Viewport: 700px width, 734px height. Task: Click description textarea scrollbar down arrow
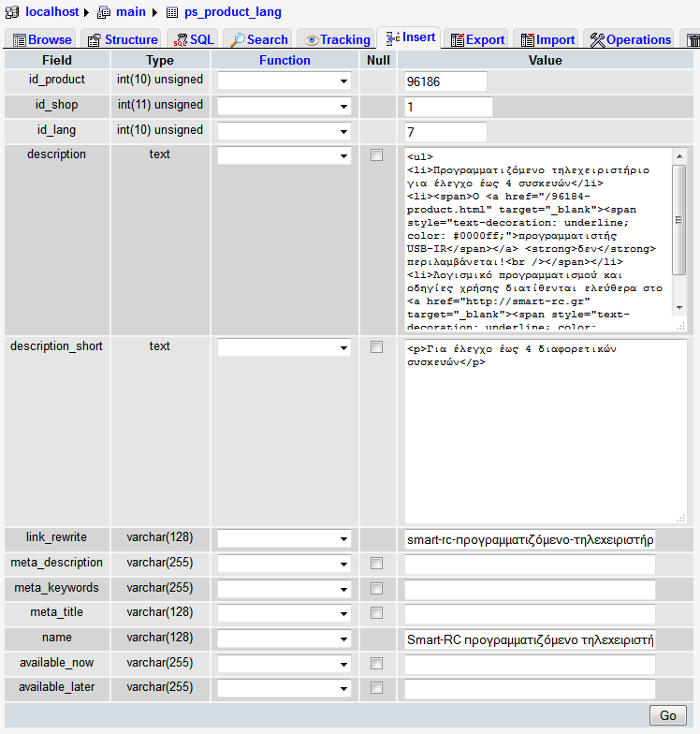679,307
